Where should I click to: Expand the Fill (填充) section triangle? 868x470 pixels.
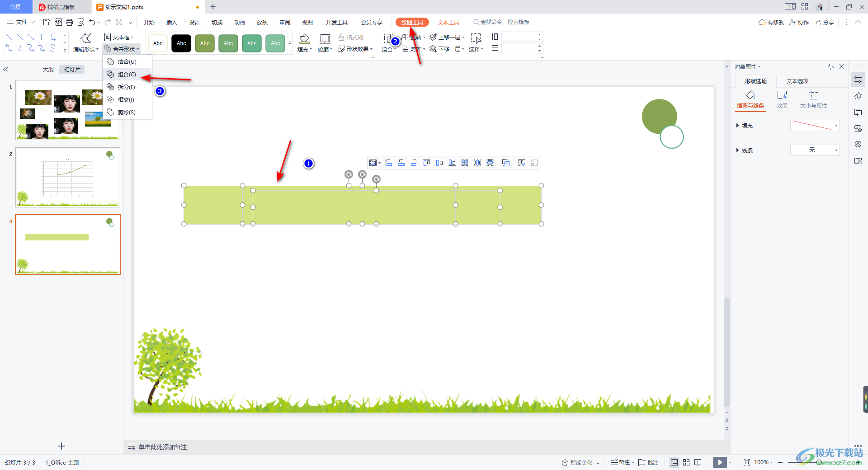click(737, 126)
